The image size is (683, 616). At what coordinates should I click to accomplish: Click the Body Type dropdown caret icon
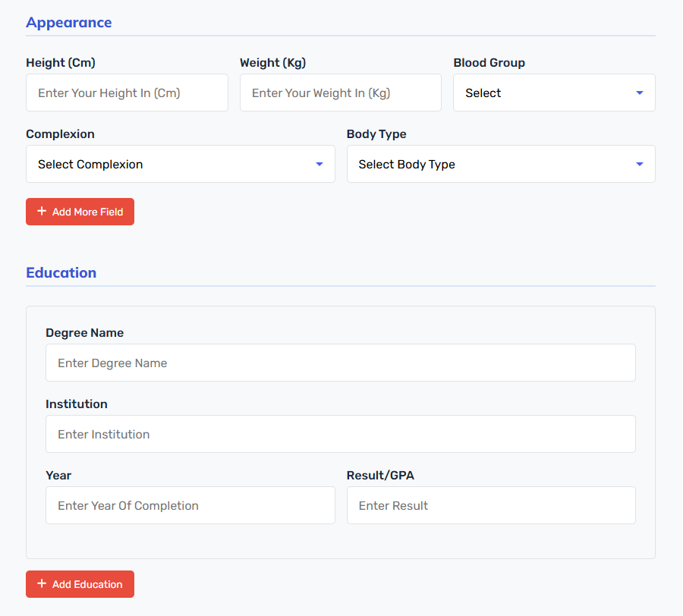[x=640, y=164]
